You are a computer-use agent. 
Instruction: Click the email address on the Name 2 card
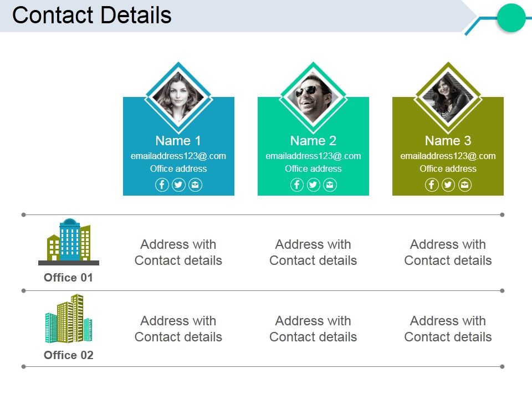point(313,156)
